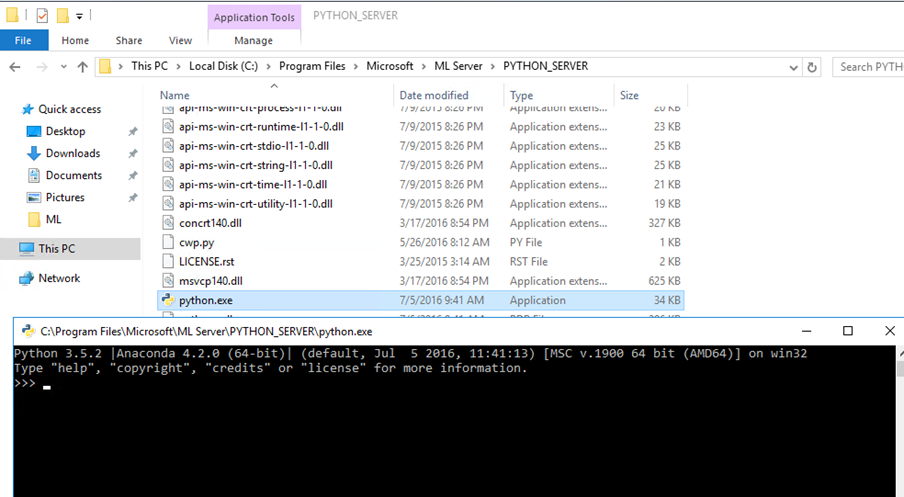The height and width of the screenshot is (497, 904).
Task: Click the dll icon beside concrt140.dll
Action: [168, 223]
